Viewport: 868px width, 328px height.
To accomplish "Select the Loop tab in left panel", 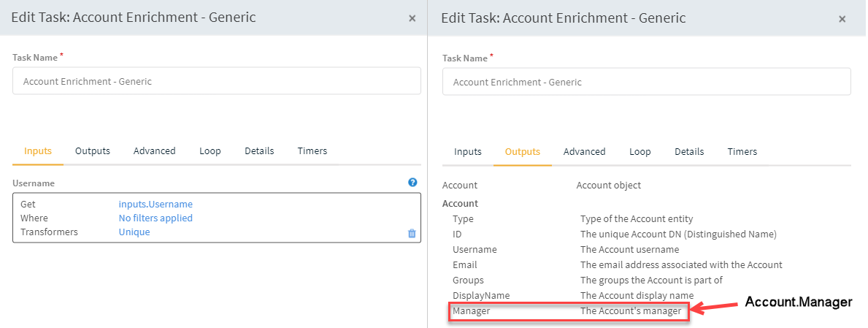I will (210, 151).
